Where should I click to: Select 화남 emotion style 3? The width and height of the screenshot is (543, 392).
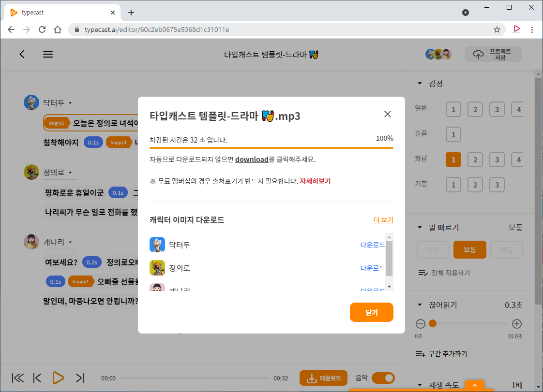coord(497,160)
